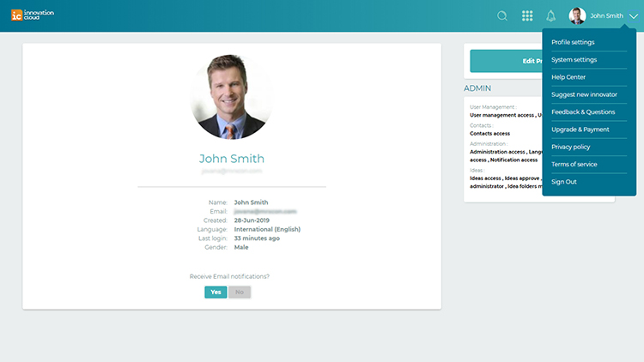Image resolution: width=644 pixels, height=362 pixels.
Task: Open Feedback & Questions
Action: click(583, 112)
